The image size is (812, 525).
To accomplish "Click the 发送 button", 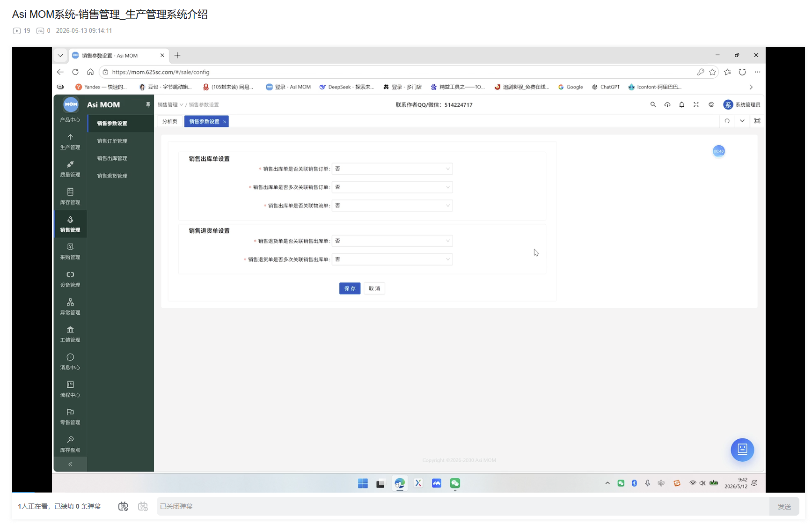I will [x=784, y=506].
